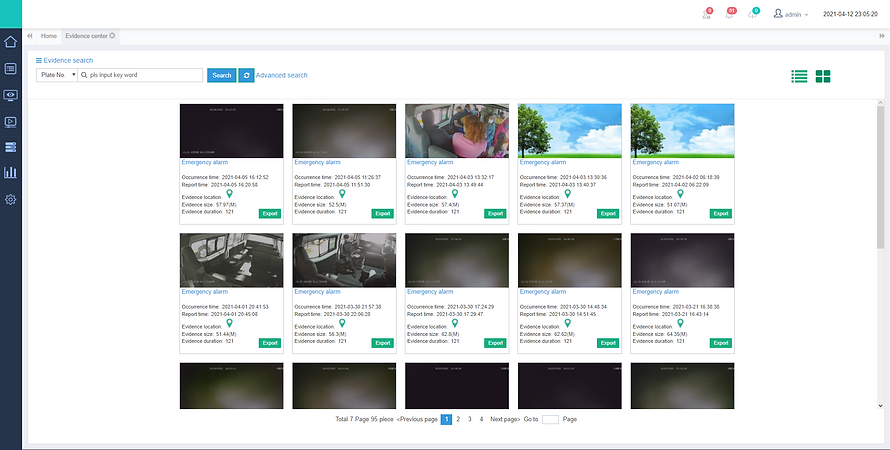The height and width of the screenshot is (450, 890).
Task: Click the blue Search button
Action: 221,75
